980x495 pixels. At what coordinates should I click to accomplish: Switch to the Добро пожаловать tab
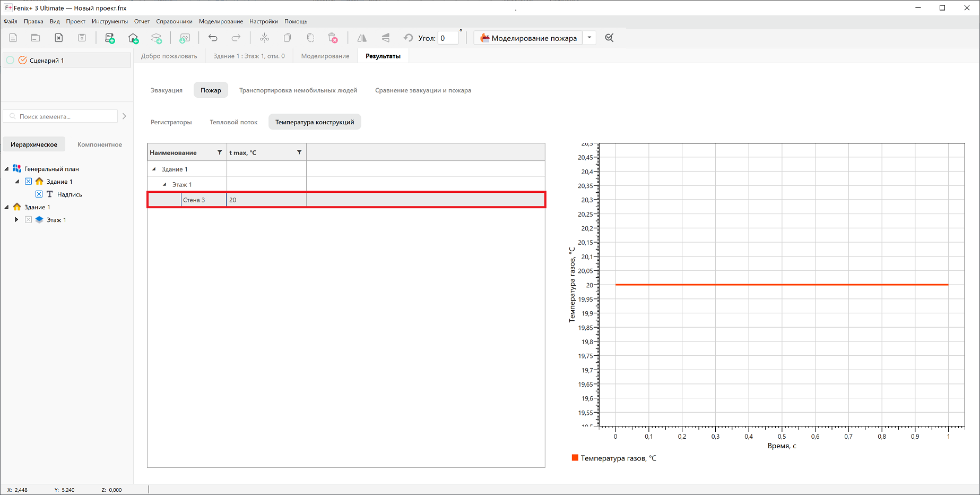pyautogui.click(x=169, y=56)
